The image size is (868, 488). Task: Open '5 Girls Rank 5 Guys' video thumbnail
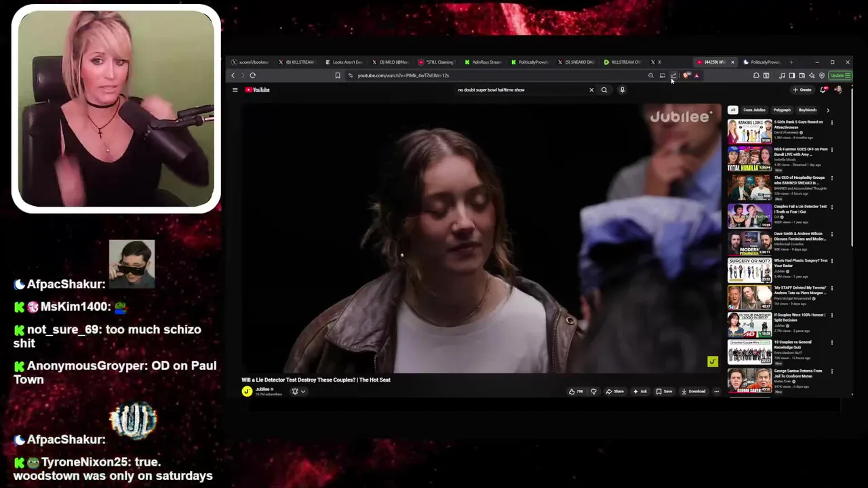click(750, 131)
